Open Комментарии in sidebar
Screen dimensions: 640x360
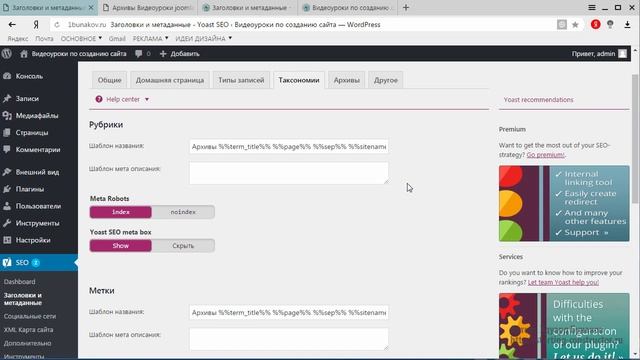click(x=38, y=150)
